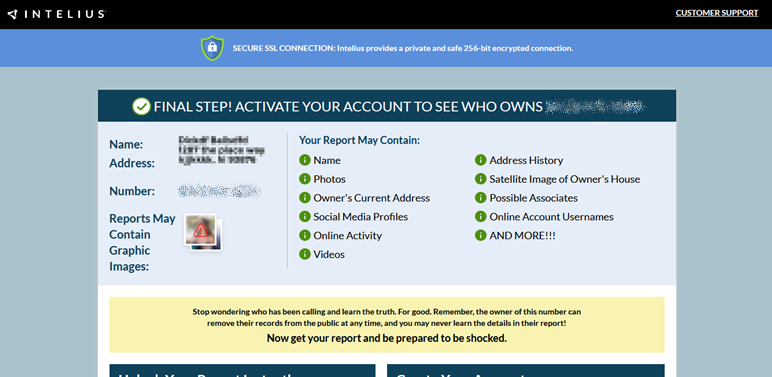Click the 'Online Account Usernames' text
This screenshot has height=377, width=772.
pos(551,217)
